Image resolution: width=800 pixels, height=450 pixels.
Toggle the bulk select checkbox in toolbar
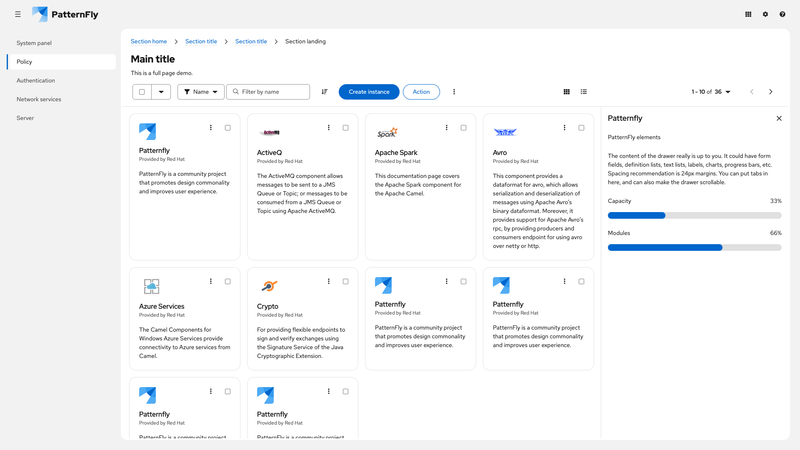(142, 92)
